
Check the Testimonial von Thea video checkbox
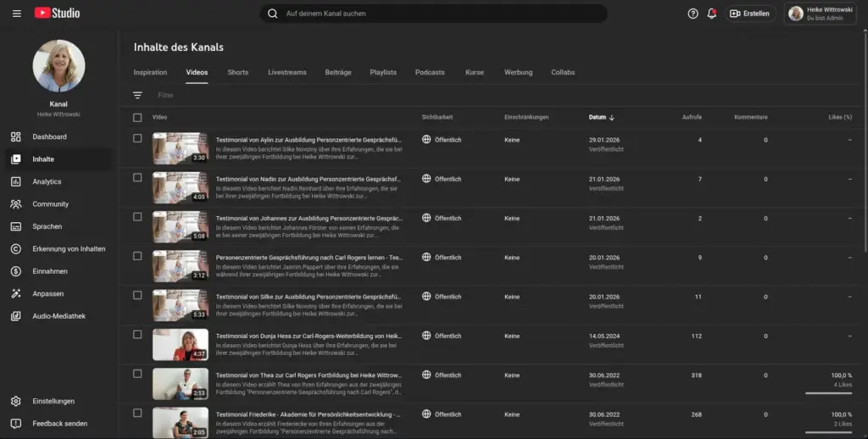click(x=137, y=374)
